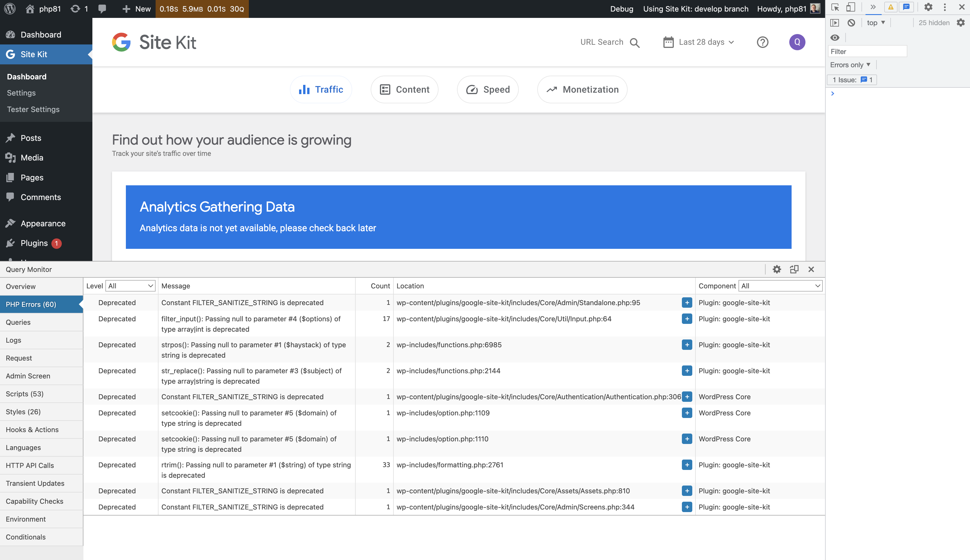Open the Scripts (53) panel
The height and width of the screenshot is (560, 970).
coord(42,393)
